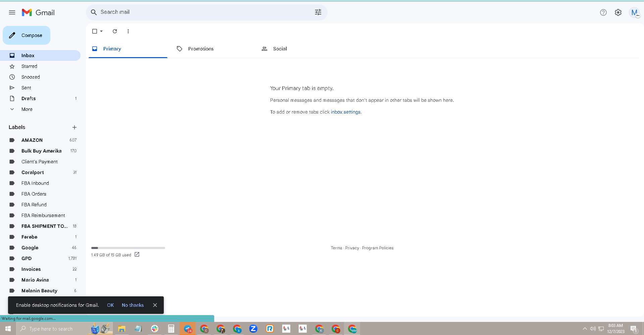Toggle the select all checkbox
This screenshot has height=335, width=644.
click(x=95, y=31)
